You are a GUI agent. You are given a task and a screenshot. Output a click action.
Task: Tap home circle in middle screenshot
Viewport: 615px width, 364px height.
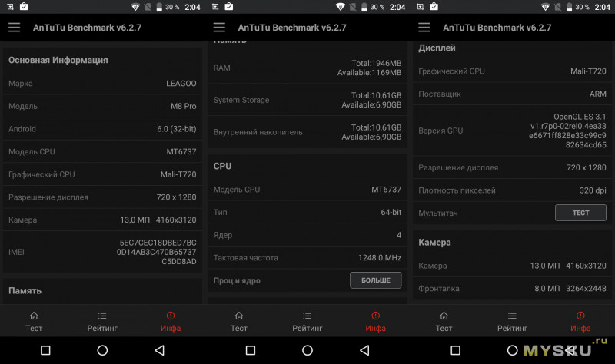click(307, 350)
